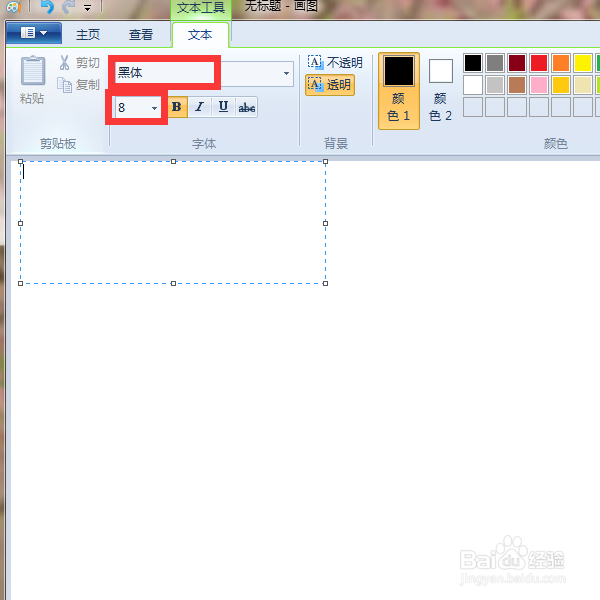This screenshot has width=600, height=600.
Task: Click the Redo arrow in quick access toolbar
Action: [69, 7]
